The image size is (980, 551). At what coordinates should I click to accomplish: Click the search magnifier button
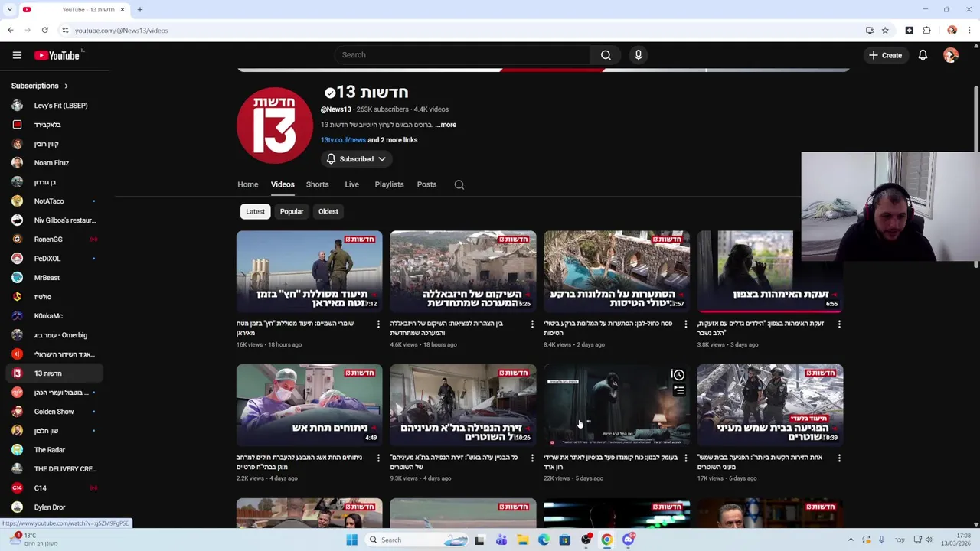tap(606, 55)
